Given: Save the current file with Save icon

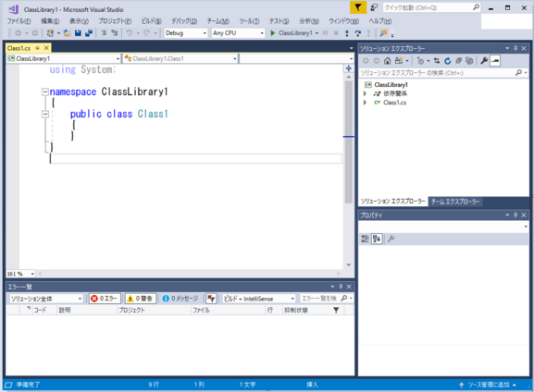Looking at the screenshot, I should (78, 33).
